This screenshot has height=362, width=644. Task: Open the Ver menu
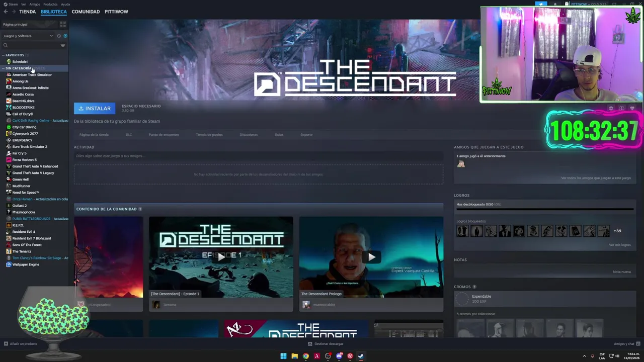[24, 4]
